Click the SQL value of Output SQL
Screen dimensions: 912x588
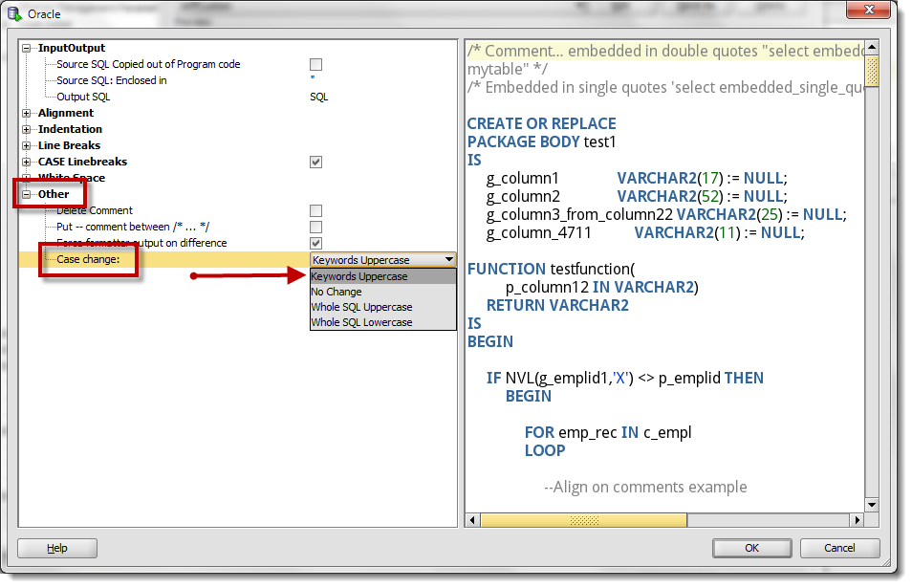[x=318, y=98]
